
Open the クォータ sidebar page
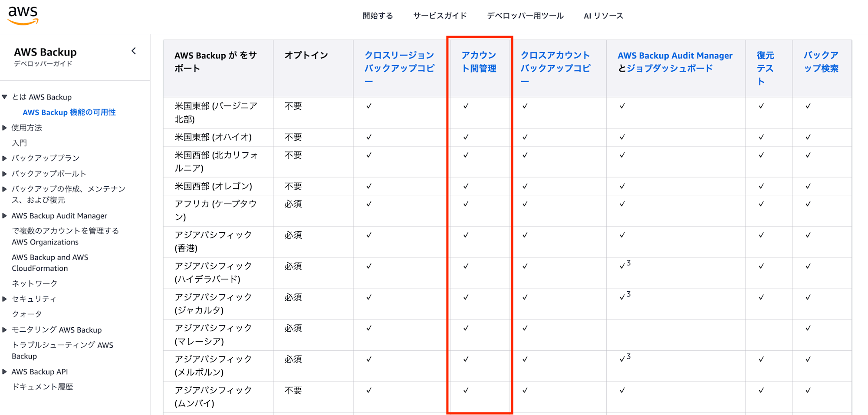click(x=27, y=314)
